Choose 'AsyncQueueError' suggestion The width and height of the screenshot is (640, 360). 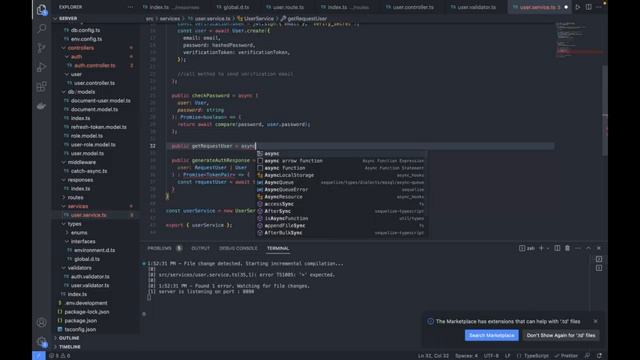[342, 189]
